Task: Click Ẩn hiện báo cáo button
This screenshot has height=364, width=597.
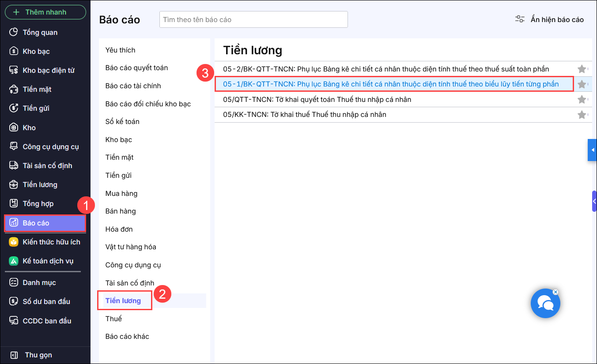Action: coord(549,19)
